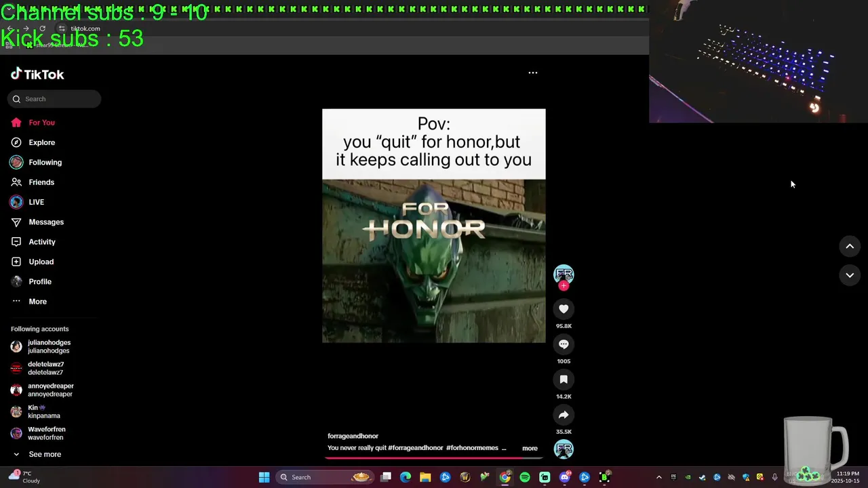Screen dimensions: 868x488
Task: Go to next video with down chevron
Action: click(850, 275)
